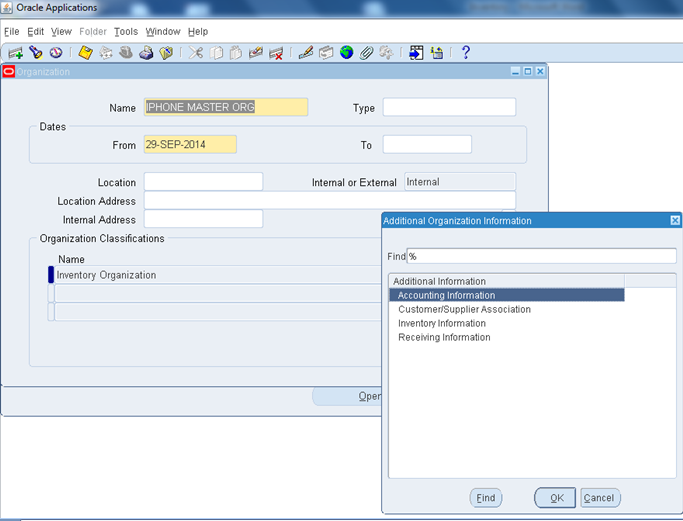Click the partly hidden Open button

tap(347, 396)
